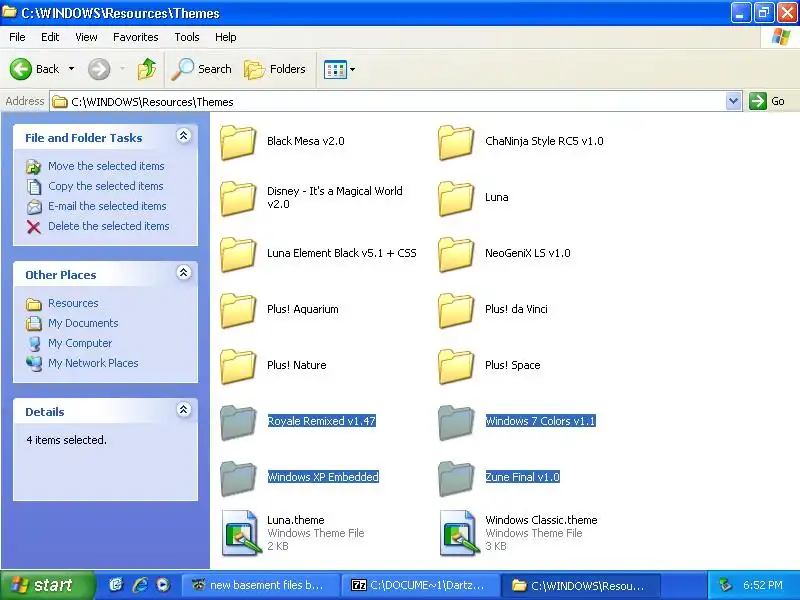Collapse the File and Folder Tasks panel

[x=184, y=136]
